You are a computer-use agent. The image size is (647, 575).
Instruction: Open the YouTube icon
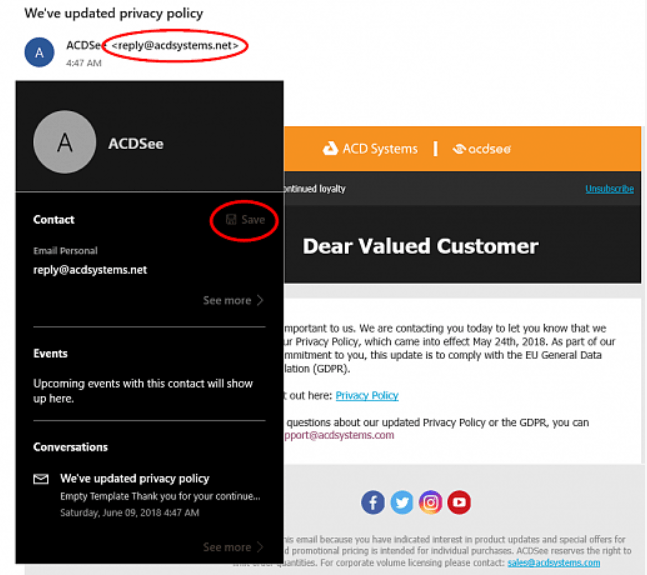pos(459,502)
